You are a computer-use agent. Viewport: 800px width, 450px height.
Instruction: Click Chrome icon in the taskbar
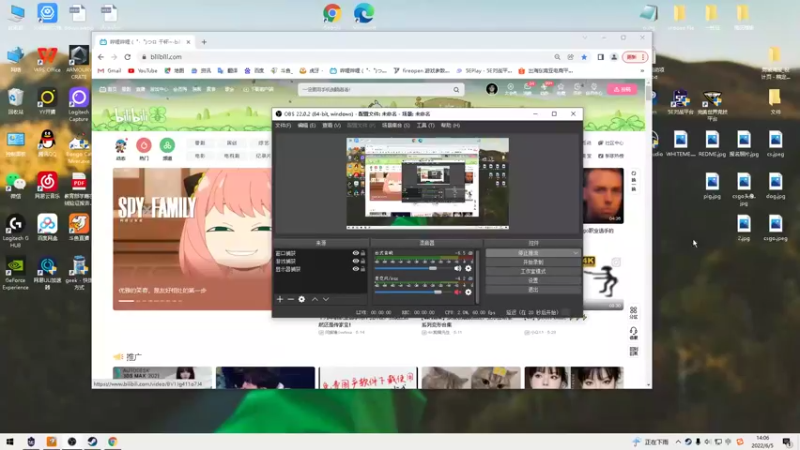click(x=113, y=442)
